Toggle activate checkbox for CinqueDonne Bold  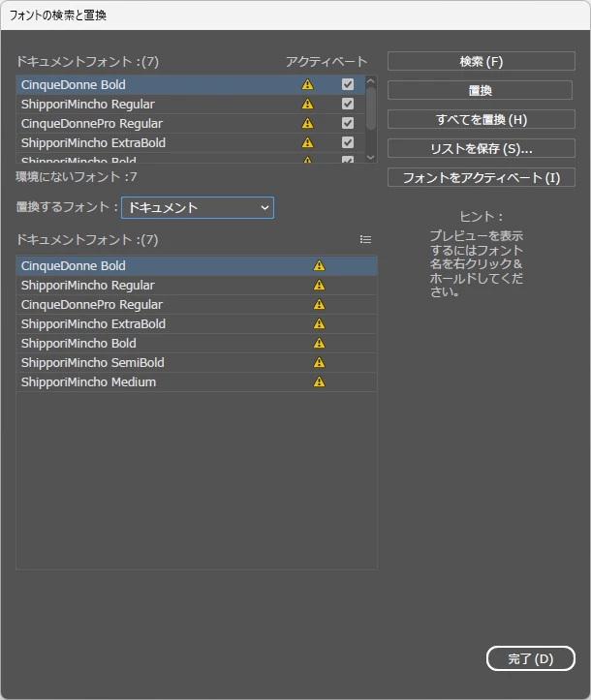(x=348, y=84)
